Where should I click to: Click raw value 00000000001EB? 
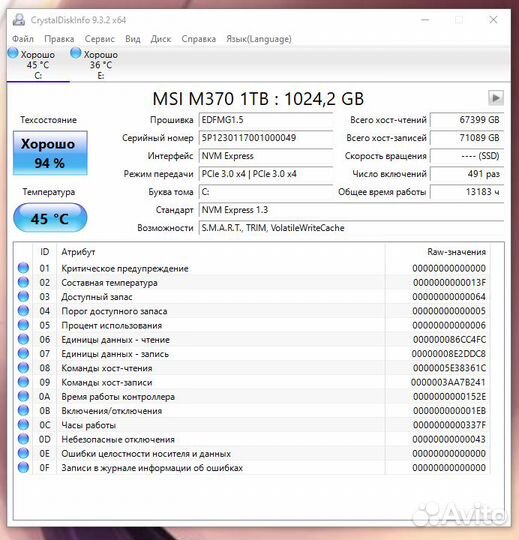pyautogui.click(x=449, y=411)
